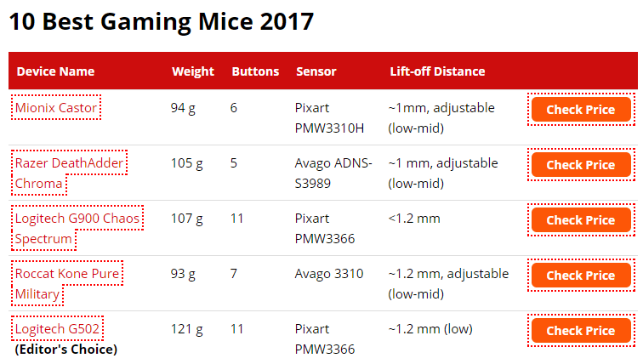Click the Weight column header

193,71
